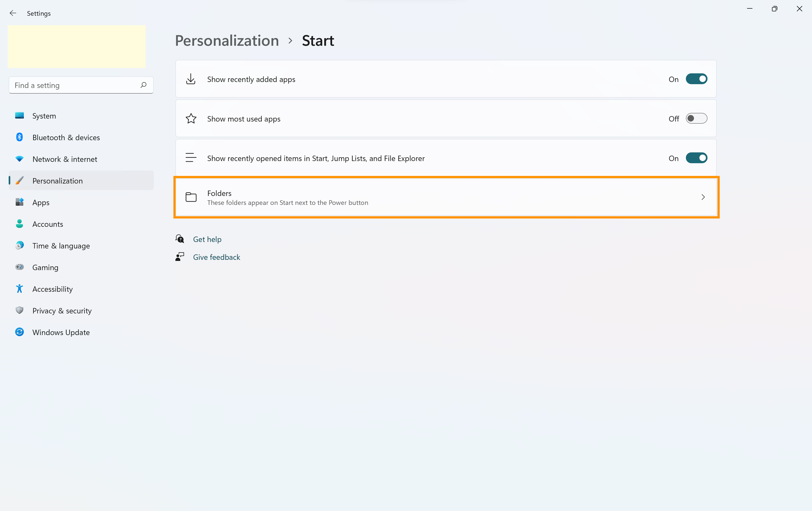Click the search magnifier icon
This screenshot has height=511, width=812.
click(x=143, y=85)
